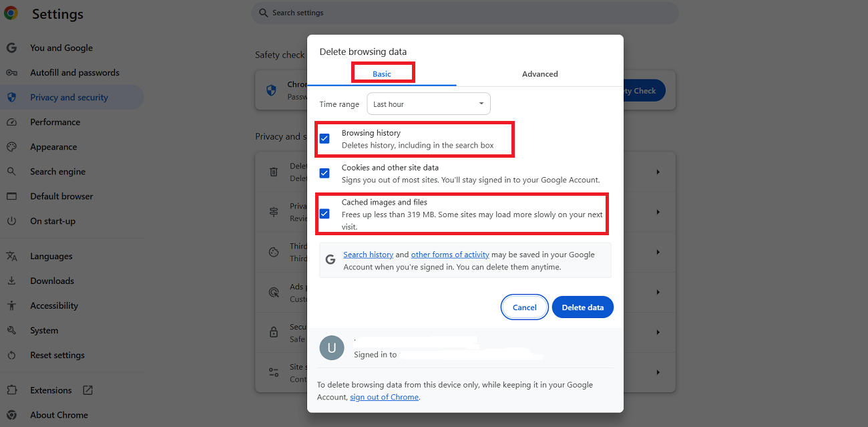This screenshot has width=868, height=427.
Task: Disable Cookies and other site data
Action: [x=324, y=172]
